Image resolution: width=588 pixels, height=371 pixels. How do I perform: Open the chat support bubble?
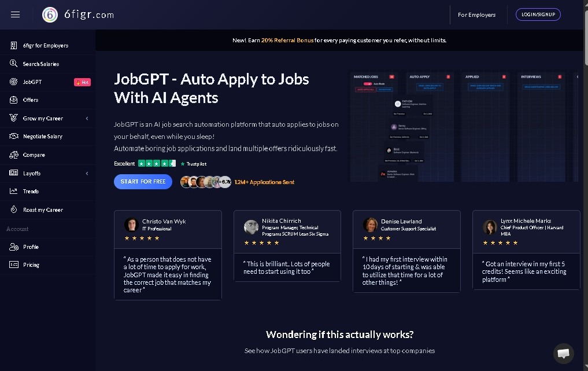tap(563, 354)
